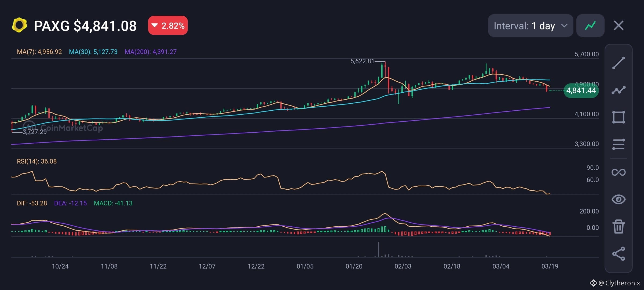Click the MACD: -41.13 label
The image size is (644, 290).
coord(113,203)
